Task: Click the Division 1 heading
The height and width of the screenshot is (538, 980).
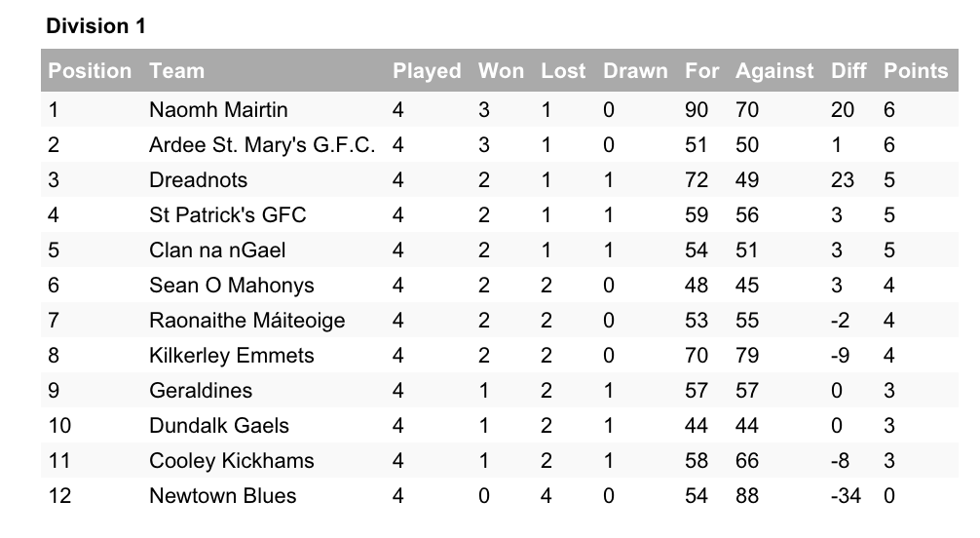Action: (96, 26)
